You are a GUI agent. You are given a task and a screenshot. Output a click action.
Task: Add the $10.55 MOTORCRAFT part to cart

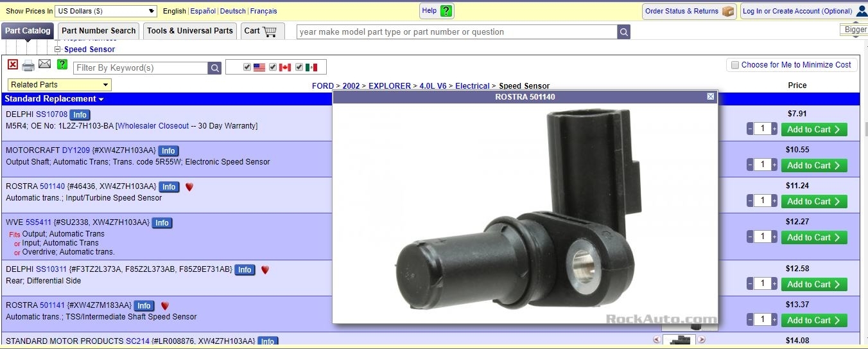[x=814, y=165]
